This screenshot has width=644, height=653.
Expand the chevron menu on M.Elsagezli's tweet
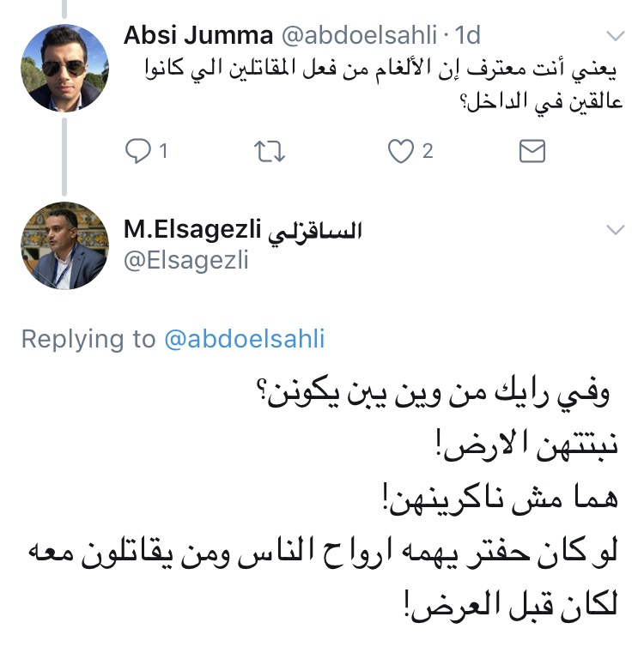616,229
